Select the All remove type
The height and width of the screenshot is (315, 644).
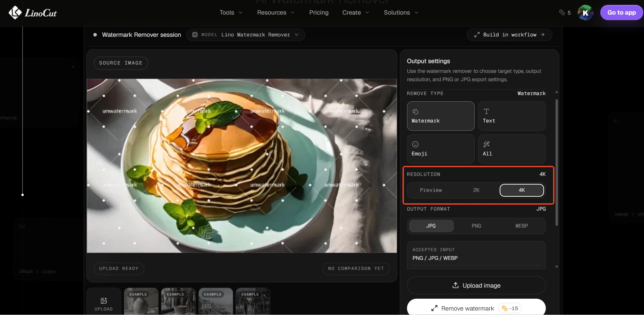[512, 149]
